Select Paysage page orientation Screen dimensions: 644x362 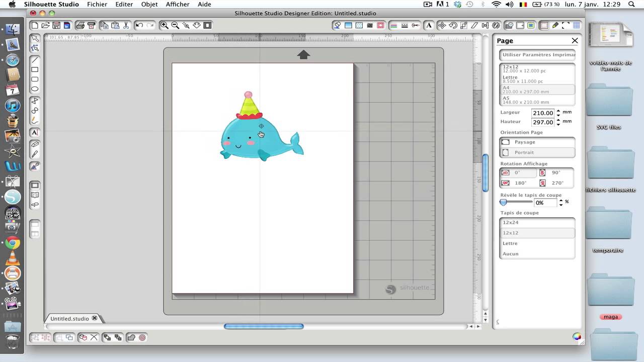click(537, 142)
